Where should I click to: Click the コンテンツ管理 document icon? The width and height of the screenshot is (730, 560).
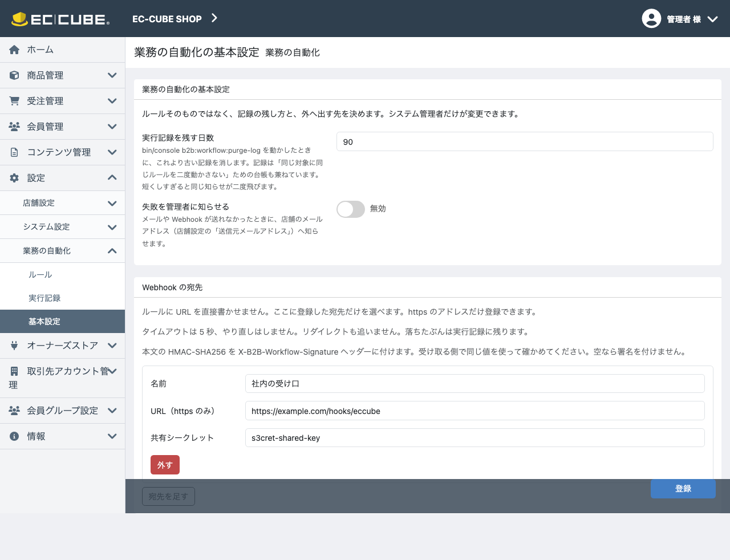point(14,152)
